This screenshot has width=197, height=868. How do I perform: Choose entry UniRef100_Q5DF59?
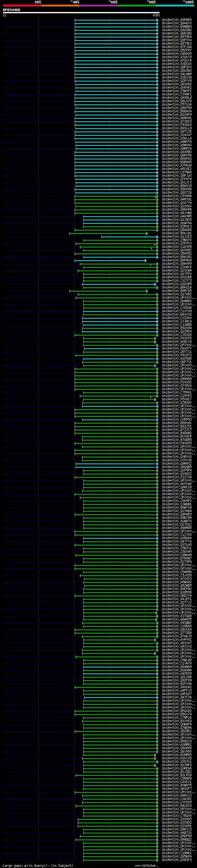176,836
